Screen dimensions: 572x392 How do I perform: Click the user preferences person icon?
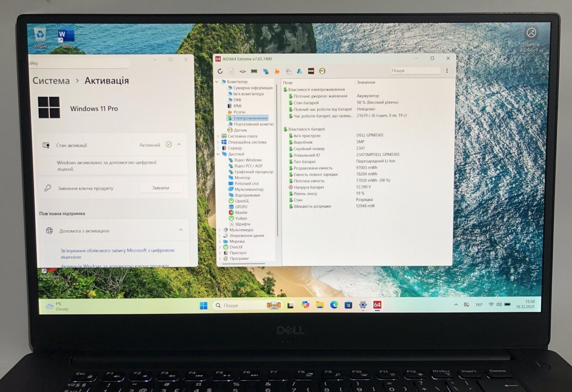300,71
